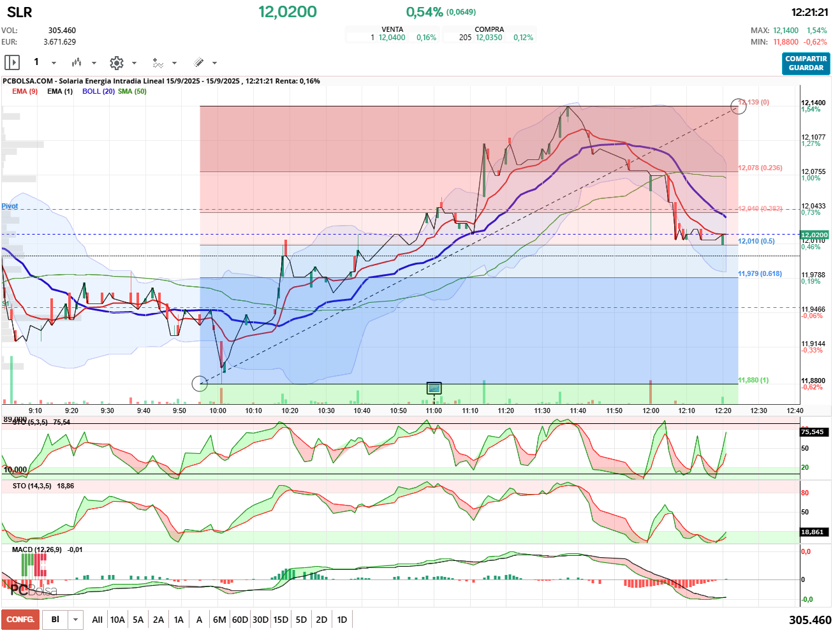
Task: Select the 5A time range
Action: click(138, 620)
